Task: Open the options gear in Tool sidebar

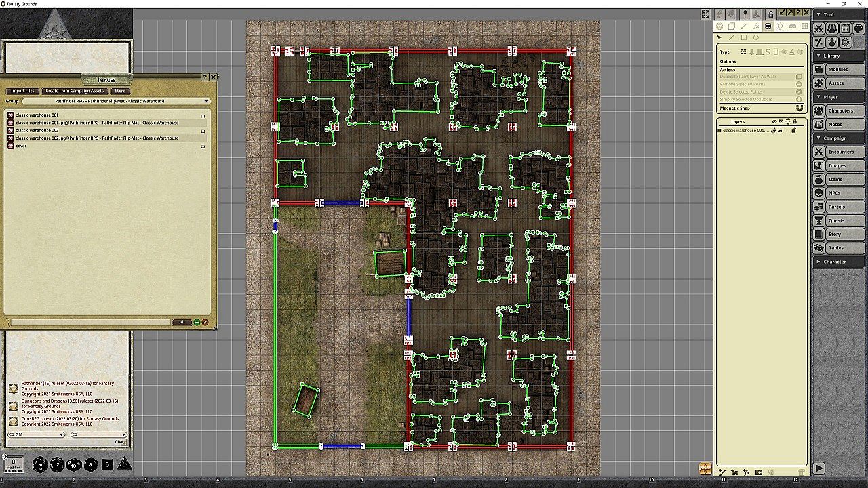Action: (x=845, y=42)
